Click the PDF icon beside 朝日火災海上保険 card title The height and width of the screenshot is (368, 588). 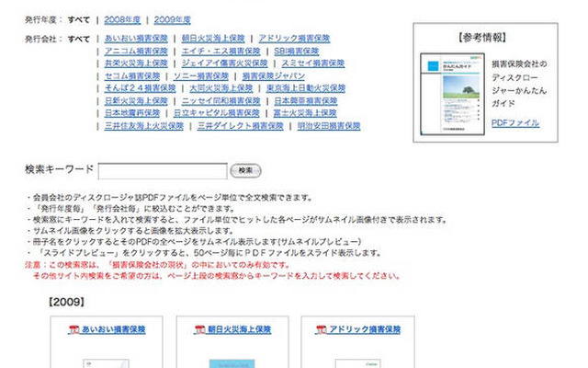tap(200, 329)
